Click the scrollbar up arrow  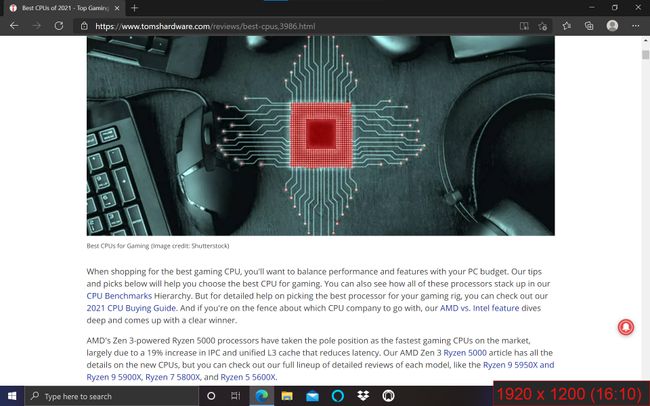click(645, 41)
